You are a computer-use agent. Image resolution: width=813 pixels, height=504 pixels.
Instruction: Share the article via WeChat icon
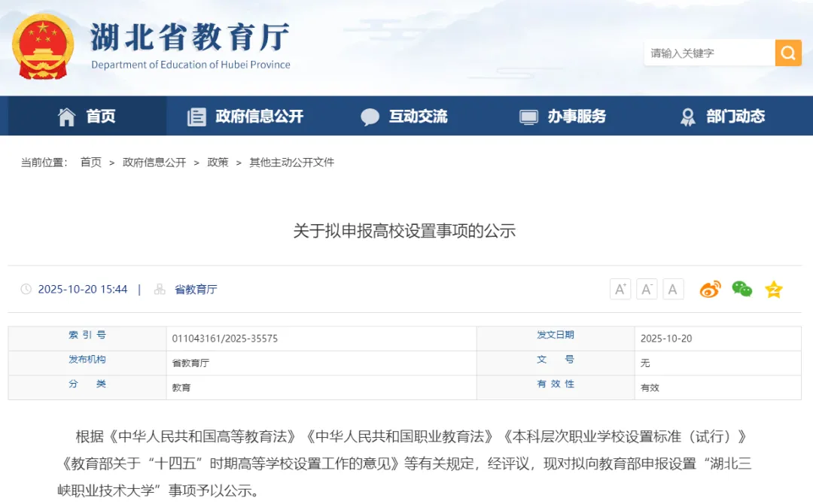(x=742, y=290)
